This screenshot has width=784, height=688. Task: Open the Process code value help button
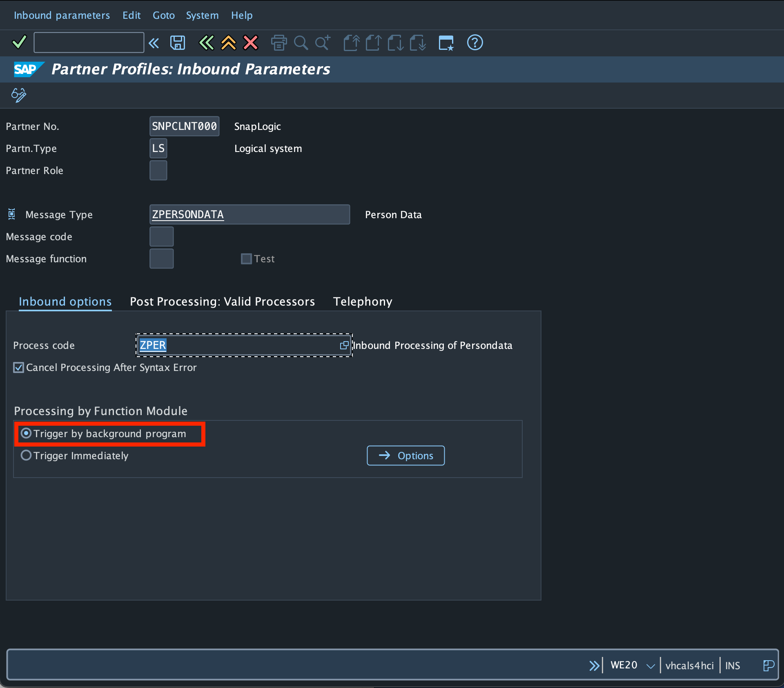(x=344, y=345)
